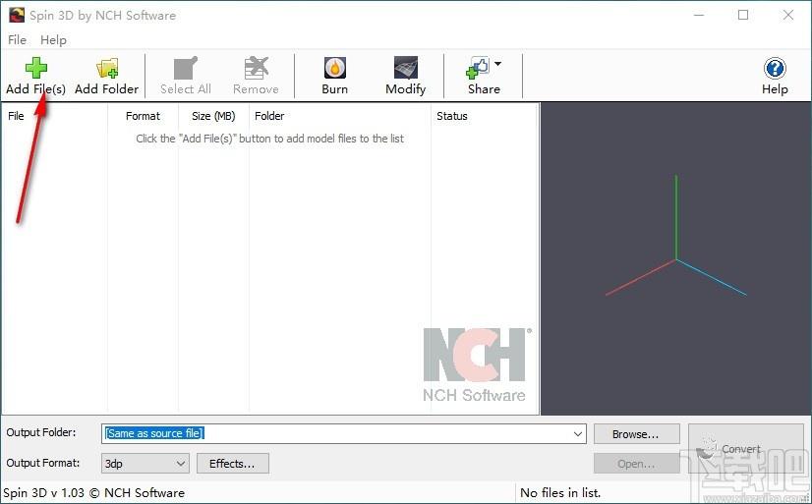Close the Spin 3D window

tap(788, 15)
